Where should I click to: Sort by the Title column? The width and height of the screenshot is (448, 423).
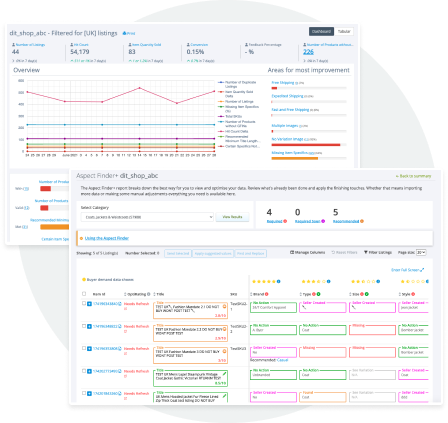pyautogui.click(x=159, y=294)
